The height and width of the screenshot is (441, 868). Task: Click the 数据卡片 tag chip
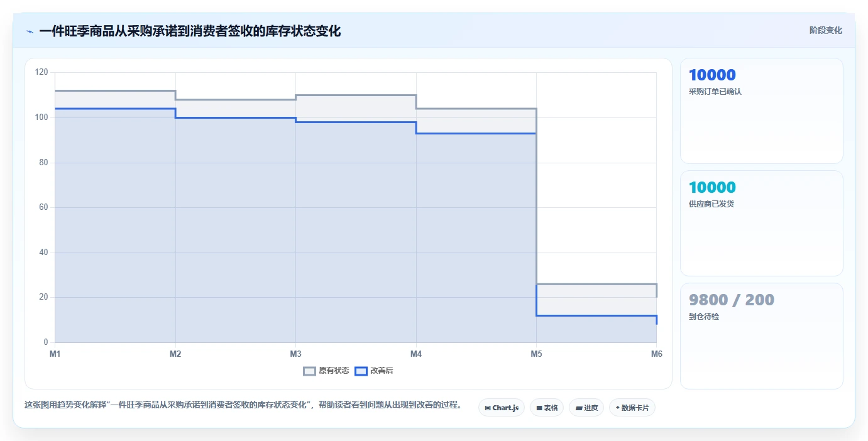632,408
